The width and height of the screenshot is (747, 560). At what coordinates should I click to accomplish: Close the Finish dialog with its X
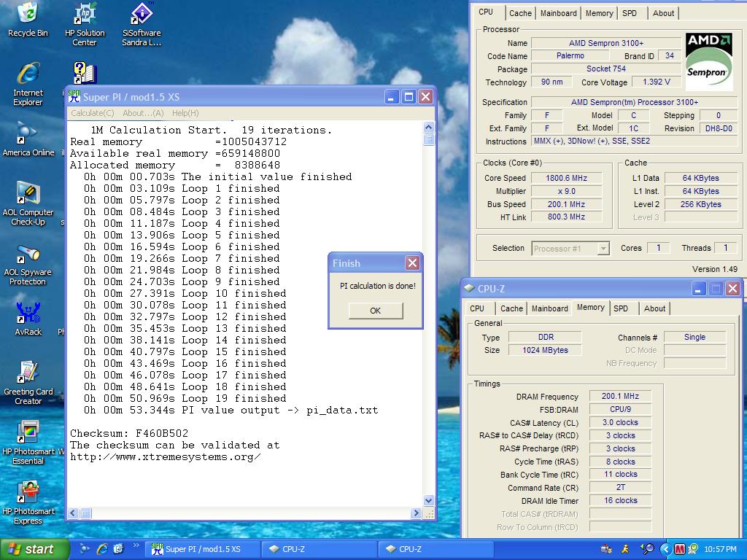(x=413, y=262)
